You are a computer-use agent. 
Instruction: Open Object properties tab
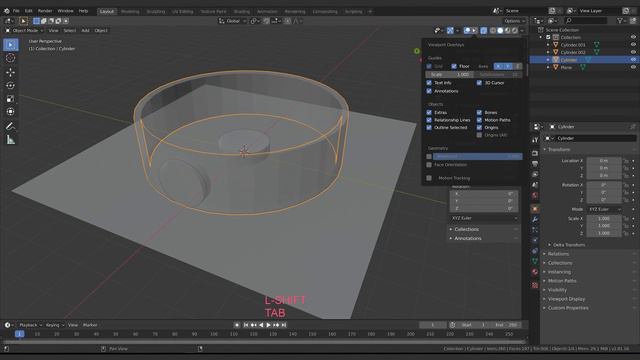point(535,209)
